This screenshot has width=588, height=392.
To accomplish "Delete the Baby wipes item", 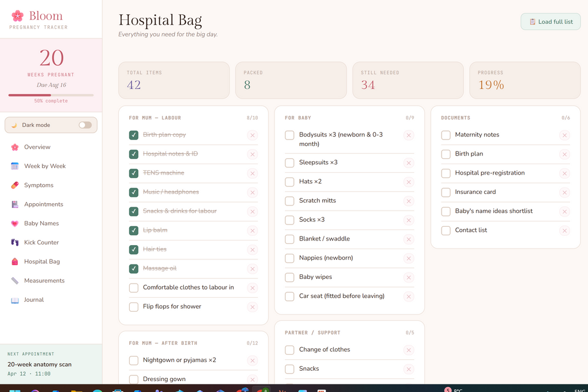I will [x=409, y=278].
